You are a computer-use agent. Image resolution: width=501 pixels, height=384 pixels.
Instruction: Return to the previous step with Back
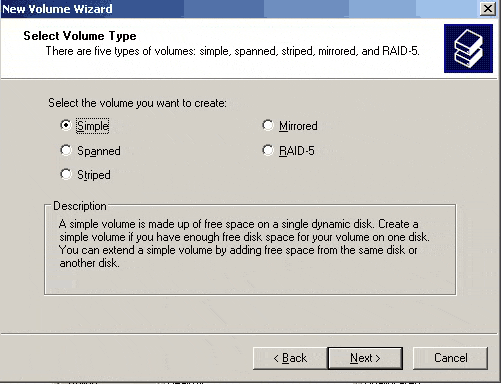point(290,358)
